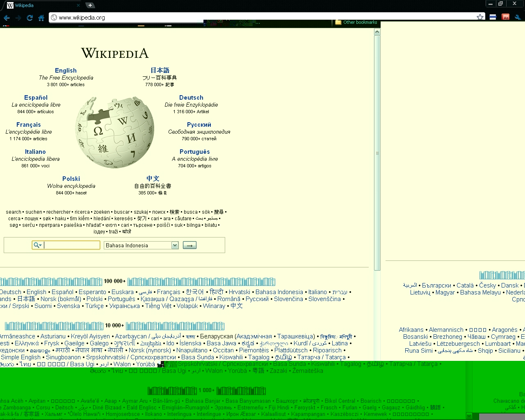Click the red 'Aa' extension icon
The image size is (525, 420).
click(506, 17)
